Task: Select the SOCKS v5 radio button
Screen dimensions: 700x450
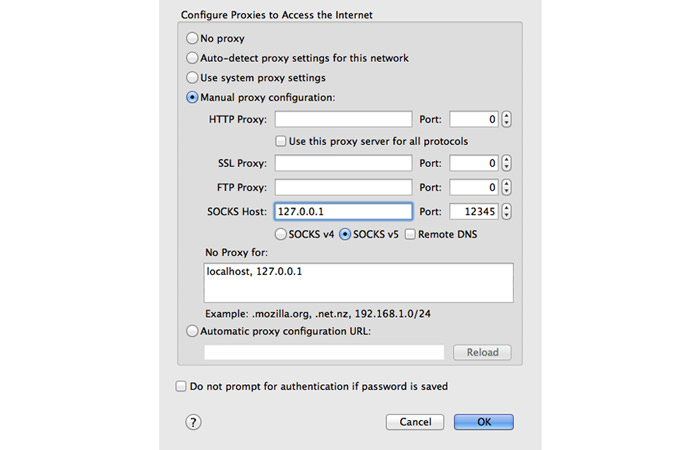Action: pyautogui.click(x=345, y=234)
